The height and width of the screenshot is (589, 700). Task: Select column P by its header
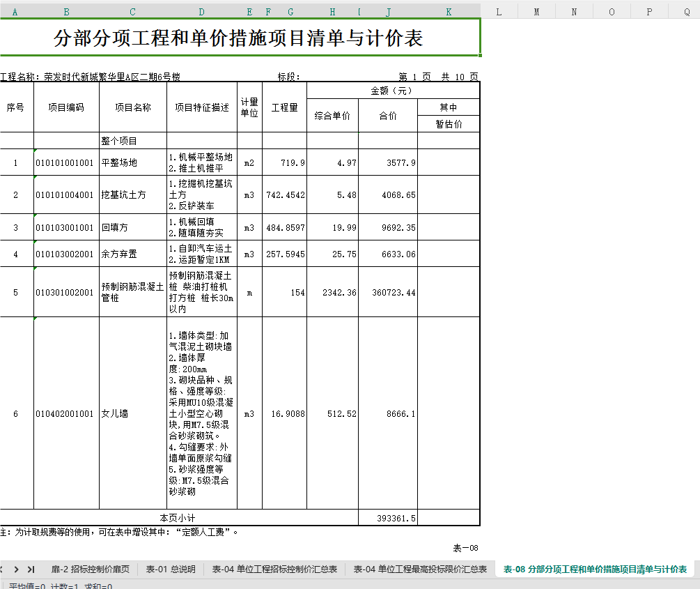[x=649, y=12]
